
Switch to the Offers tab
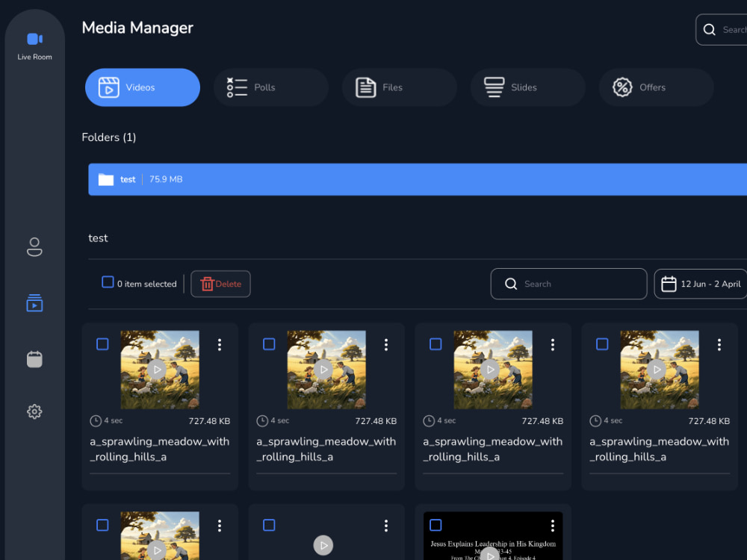point(656,87)
